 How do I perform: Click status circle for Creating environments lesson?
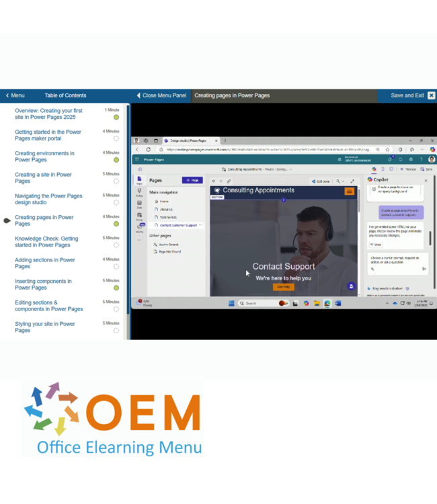pos(116,160)
